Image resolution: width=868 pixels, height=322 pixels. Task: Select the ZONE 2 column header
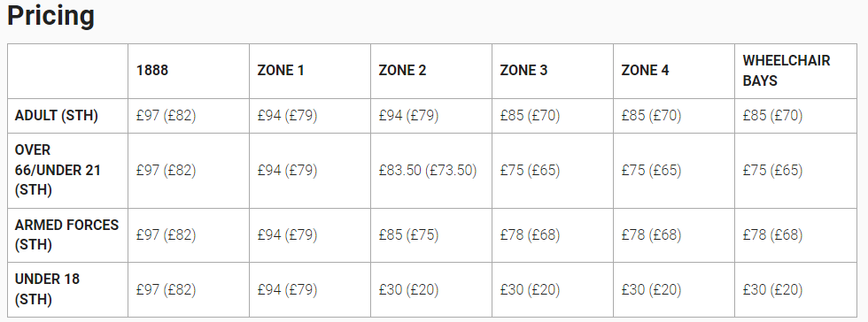click(x=402, y=70)
